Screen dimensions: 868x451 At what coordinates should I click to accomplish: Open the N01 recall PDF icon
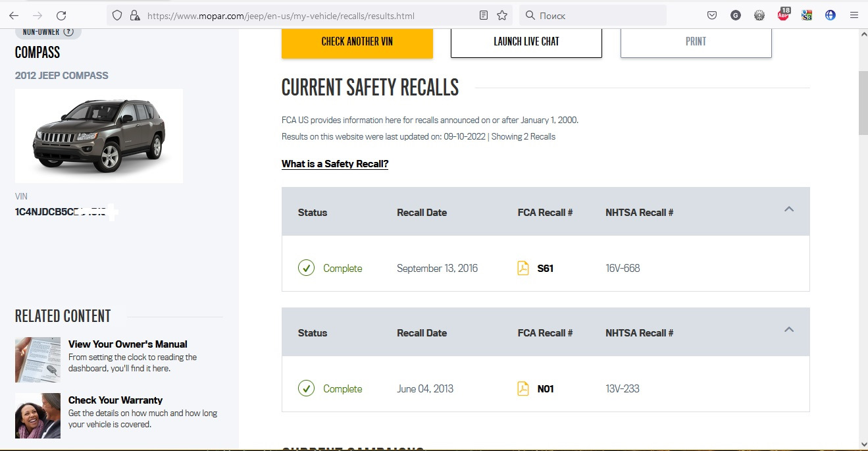523,388
